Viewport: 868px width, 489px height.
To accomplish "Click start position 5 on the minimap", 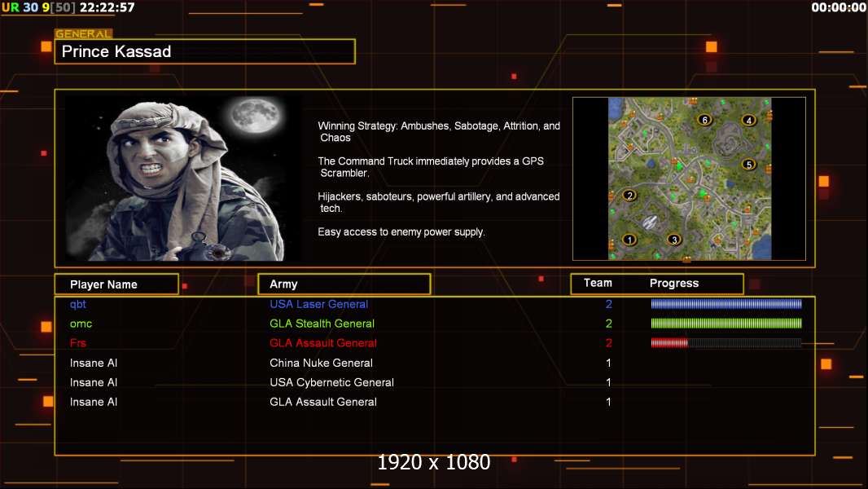I will [x=749, y=165].
